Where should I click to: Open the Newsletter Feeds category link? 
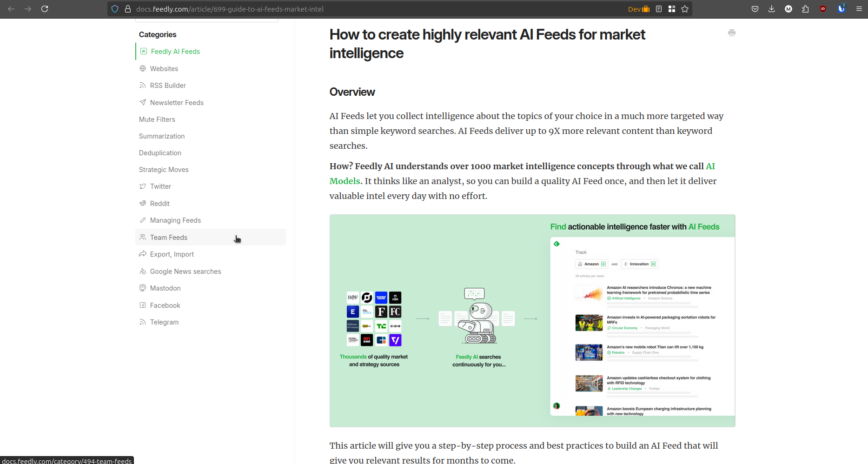click(x=177, y=103)
